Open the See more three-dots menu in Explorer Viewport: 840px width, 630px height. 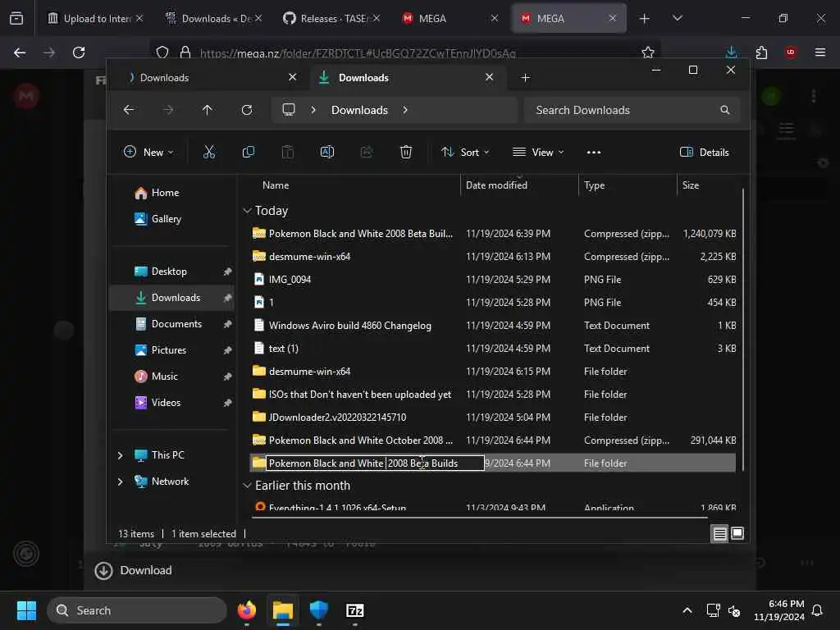594,153
